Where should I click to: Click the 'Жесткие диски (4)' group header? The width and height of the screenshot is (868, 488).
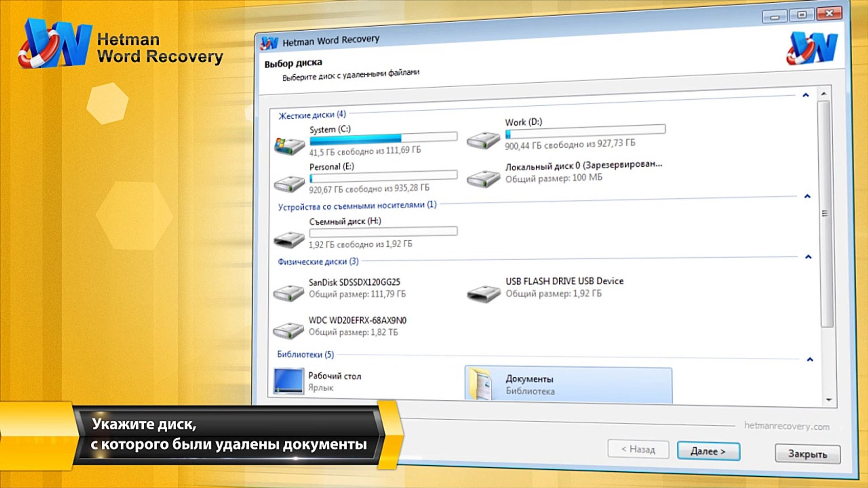pyautogui.click(x=312, y=115)
